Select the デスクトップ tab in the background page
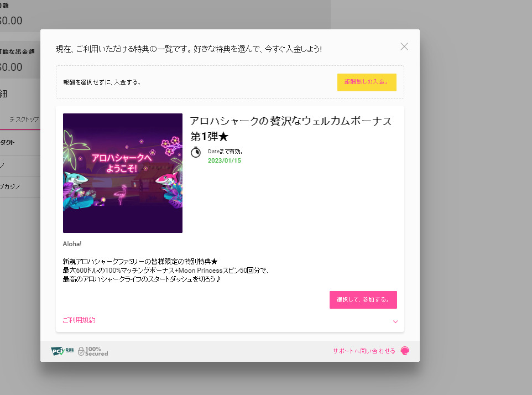 click(x=24, y=119)
